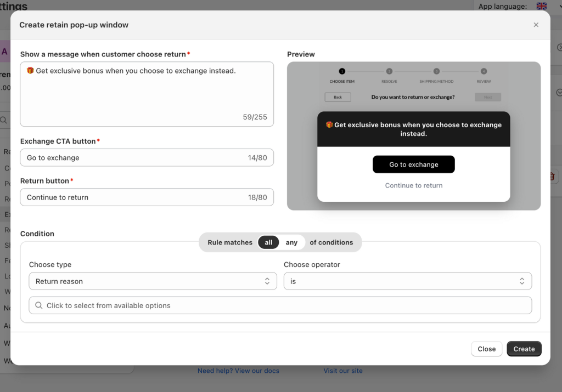Select 'all' in the rule matches toggle
This screenshot has width=562, height=392.
pyautogui.click(x=268, y=242)
